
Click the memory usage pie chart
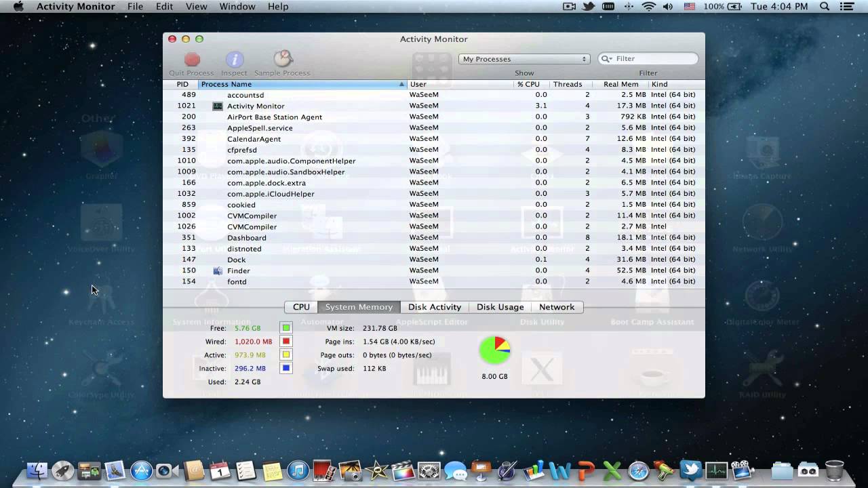(x=495, y=350)
